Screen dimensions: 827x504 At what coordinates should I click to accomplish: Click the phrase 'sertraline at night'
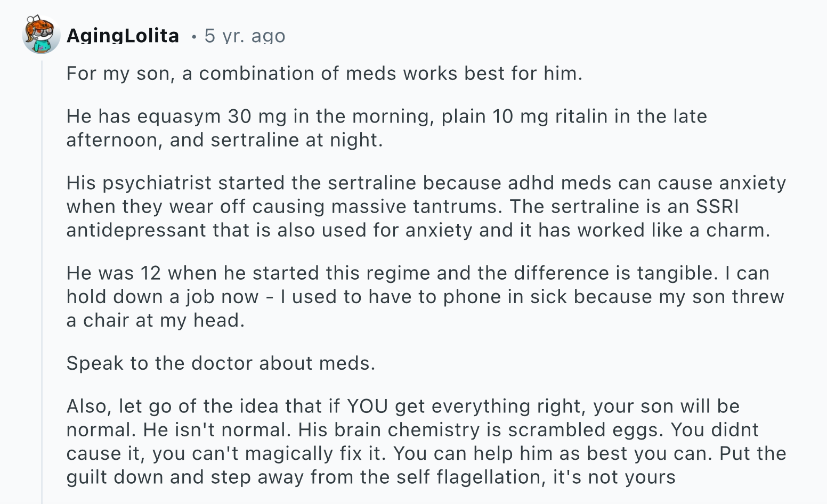(296, 140)
